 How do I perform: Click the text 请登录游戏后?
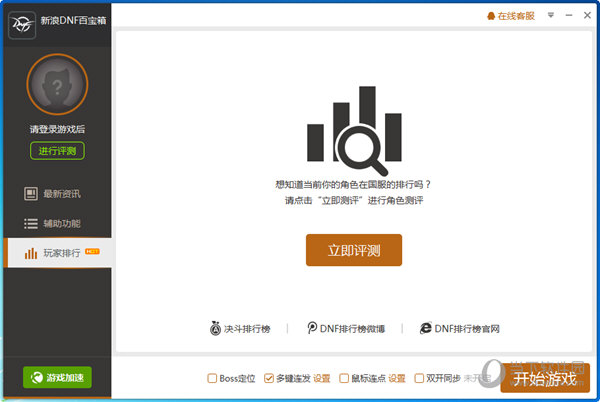(x=57, y=129)
